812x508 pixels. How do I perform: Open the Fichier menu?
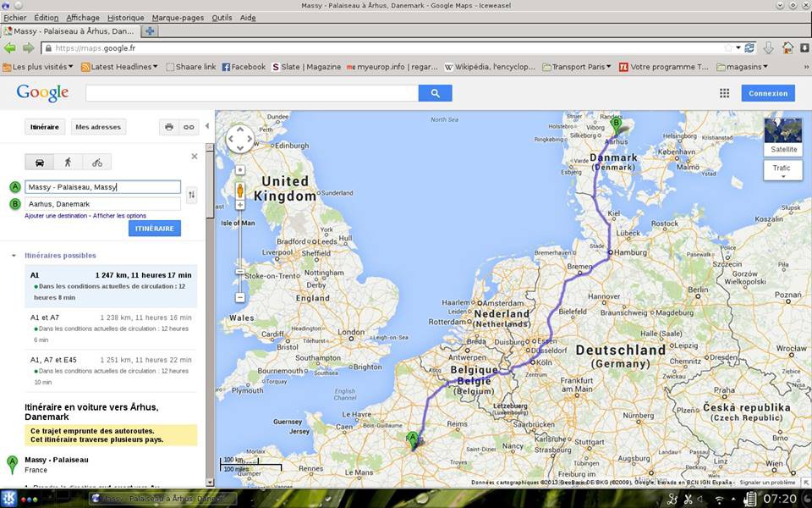pos(14,18)
